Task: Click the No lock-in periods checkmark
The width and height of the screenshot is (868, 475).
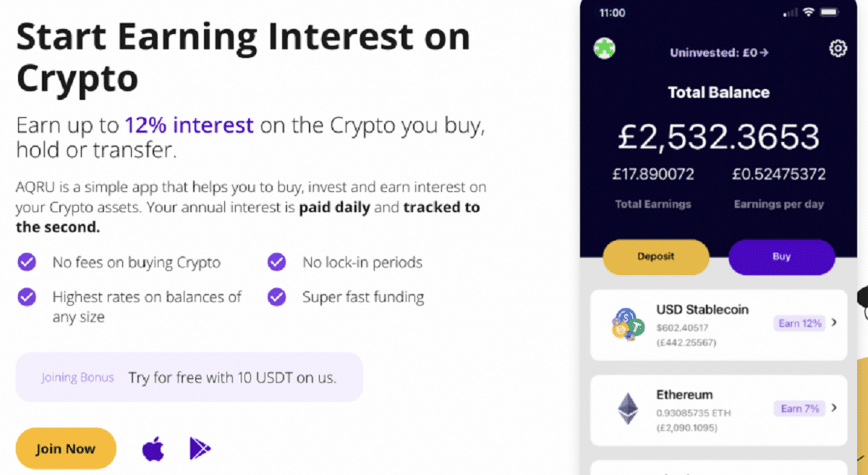Action: pyautogui.click(x=277, y=261)
